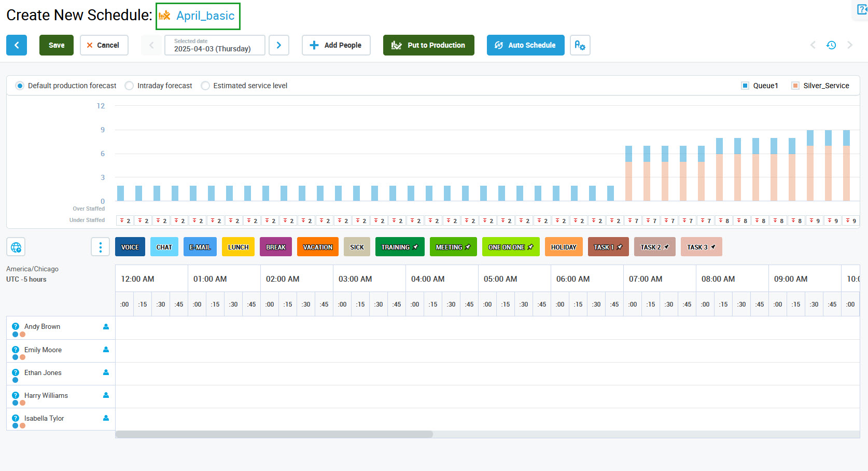Open the three-dot activity options menu
The height and width of the screenshot is (471, 868).
[100, 247]
